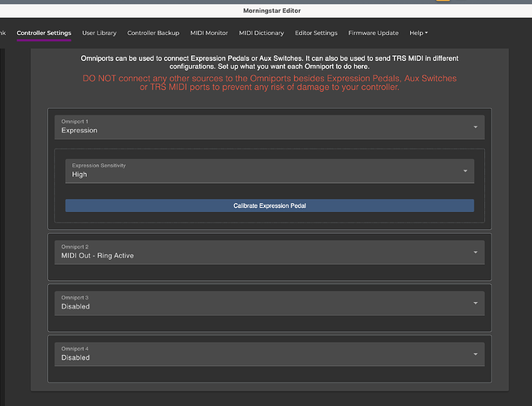Open Omniport 2 dropdown showing MIDI Out - Ring Active
Viewport: 532px width, 406px height.
click(x=270, y=253)
